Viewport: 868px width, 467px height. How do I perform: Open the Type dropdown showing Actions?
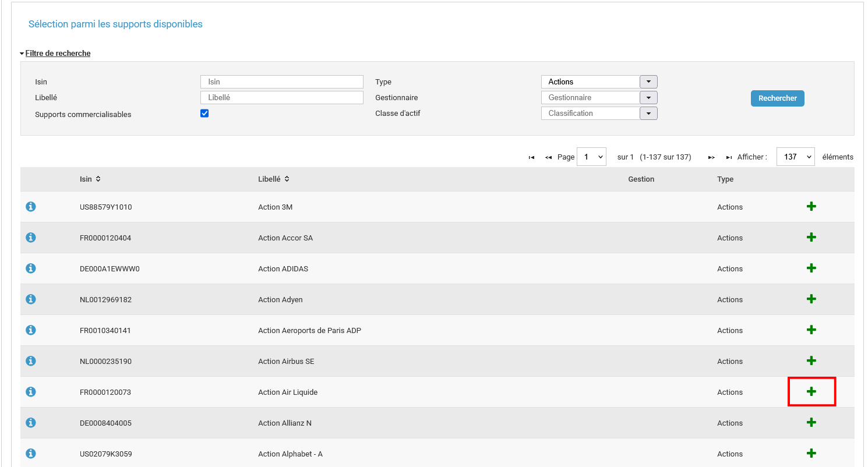pyautogui.click(x=648, y=82)
